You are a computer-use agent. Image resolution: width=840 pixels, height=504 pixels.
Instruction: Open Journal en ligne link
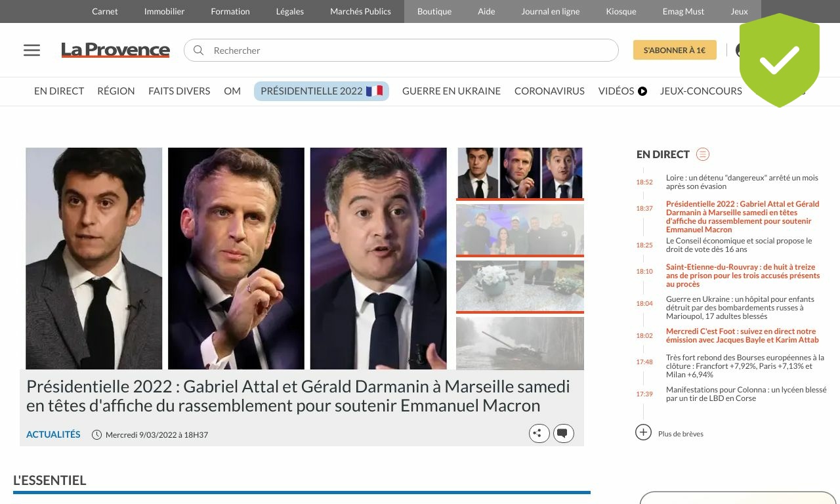click(551, 11)
